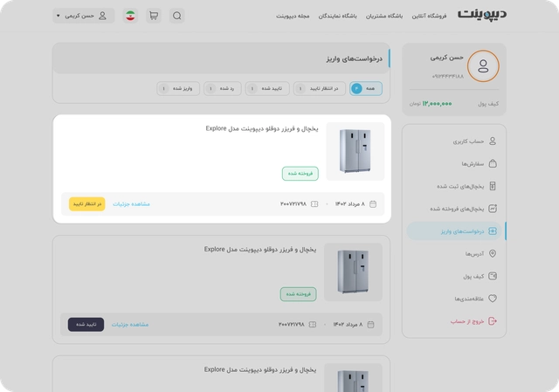Open مجله دیپوینت menu item

coord(293,16)
